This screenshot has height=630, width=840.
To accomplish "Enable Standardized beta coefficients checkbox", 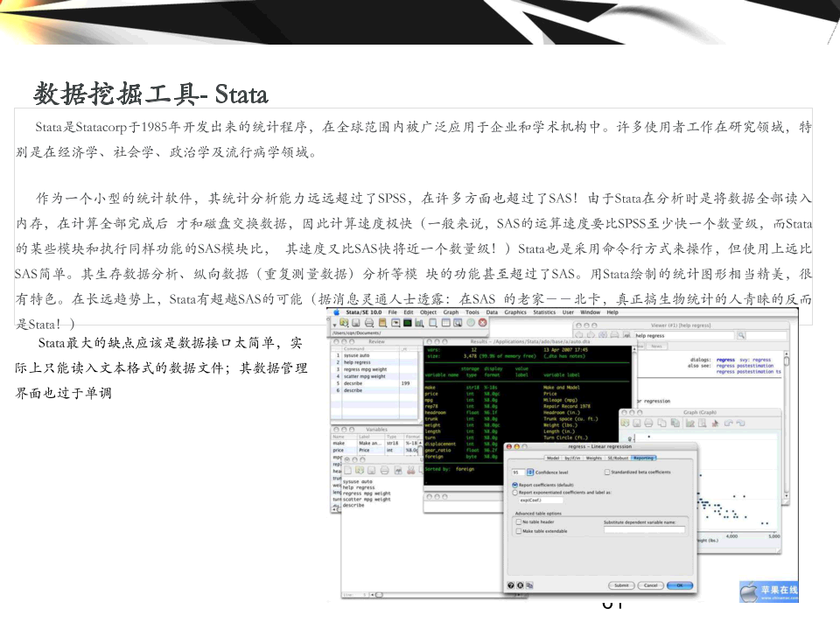I will (x=607, y=472).
